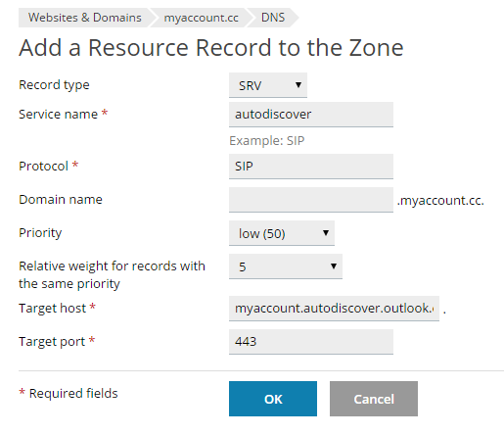Click the Domain name label

pyautogui.click(x=61, y=200)
